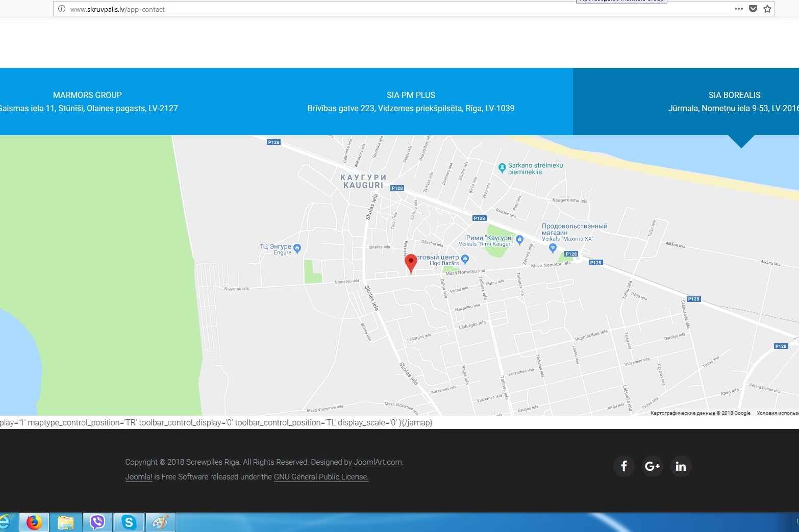Image resolution: width=799 pixels, height=532 pixels.
Task: Bookmark this page with the star icon
Action: tap(767, 9)
